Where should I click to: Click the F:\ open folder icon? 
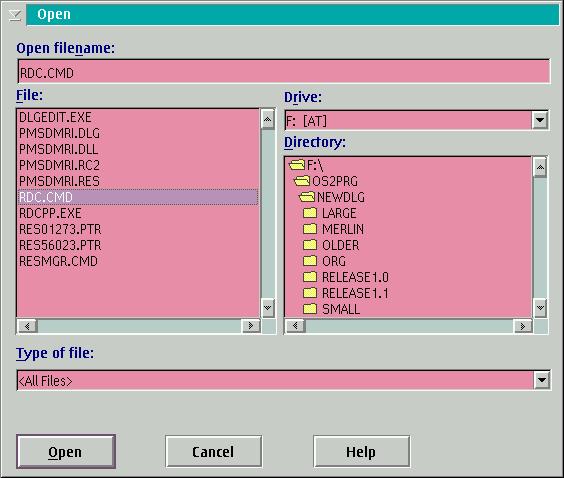[297, 165]
